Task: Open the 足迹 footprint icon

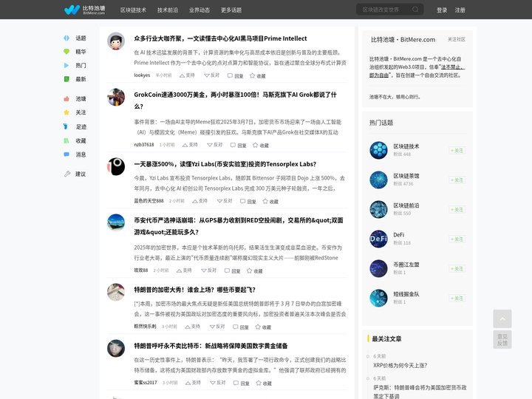Action: [x=66, y=126]
